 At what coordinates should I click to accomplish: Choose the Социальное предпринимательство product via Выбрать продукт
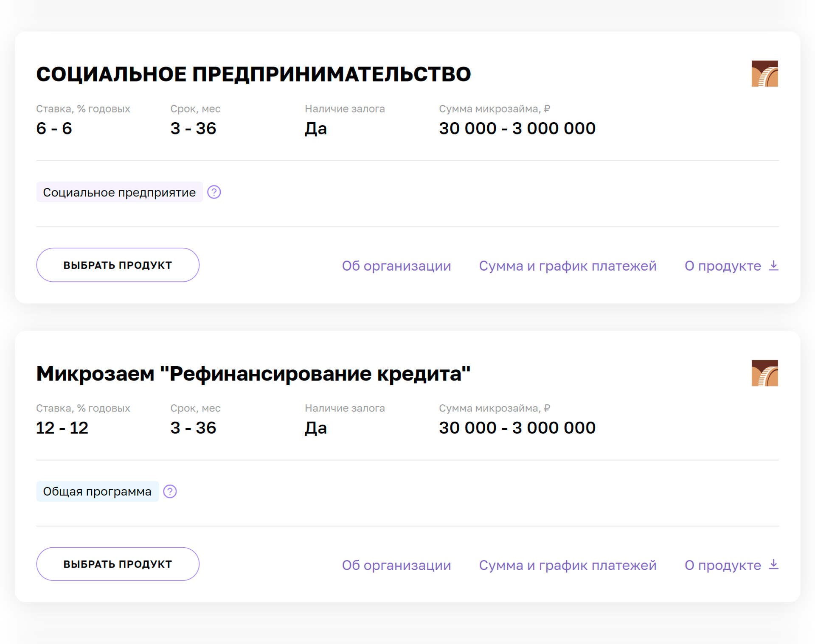[118, 265]
